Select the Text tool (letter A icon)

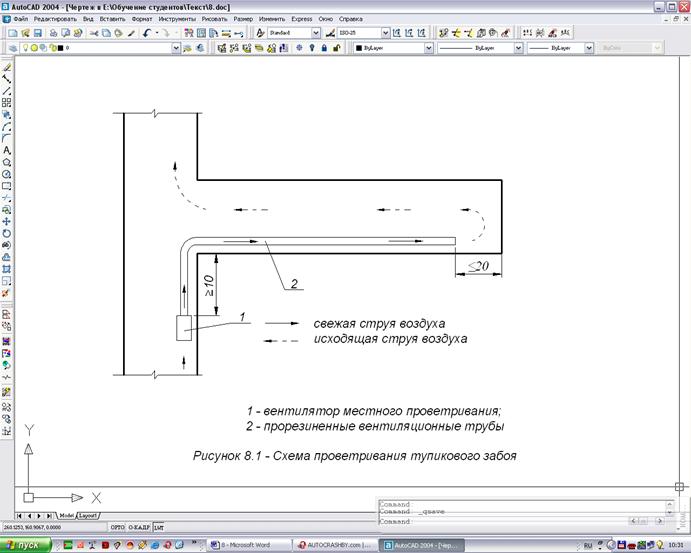coord(7,150)
